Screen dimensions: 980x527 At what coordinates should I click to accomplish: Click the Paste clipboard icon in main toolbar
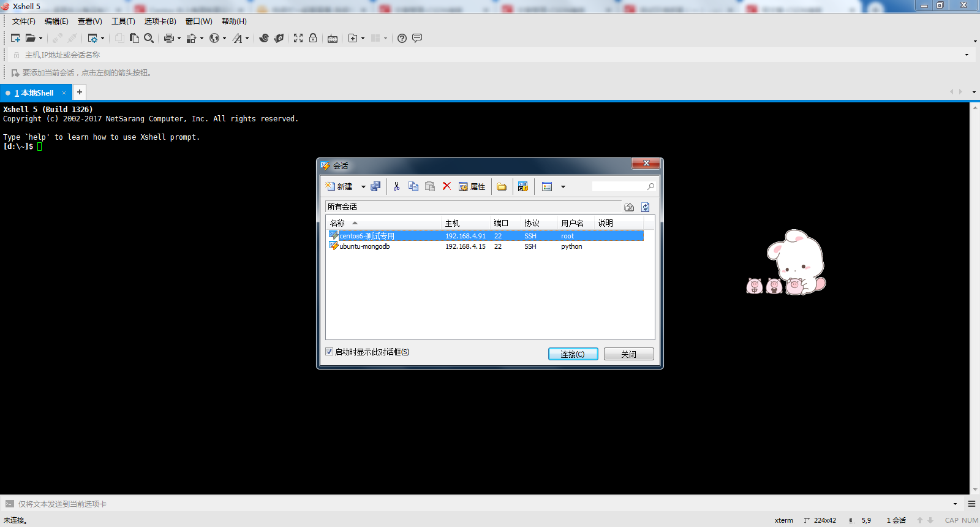click(134, 38)
